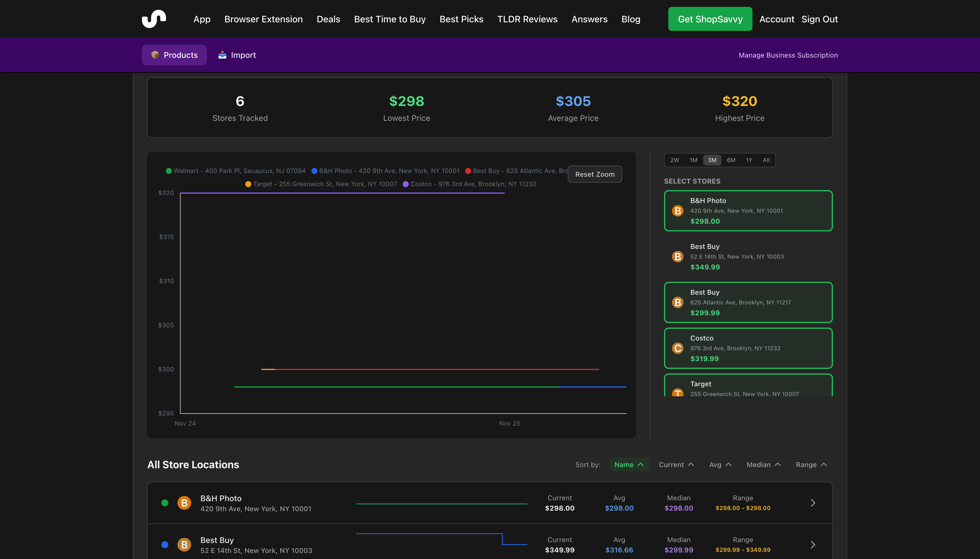Expand B&H Photo row chevron
Viewport: 980px width, 559px height.
point(813,503)
